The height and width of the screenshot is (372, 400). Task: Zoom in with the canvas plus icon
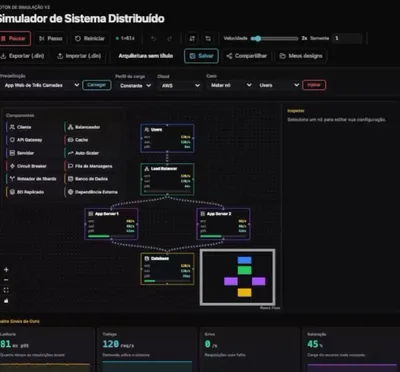6,270
